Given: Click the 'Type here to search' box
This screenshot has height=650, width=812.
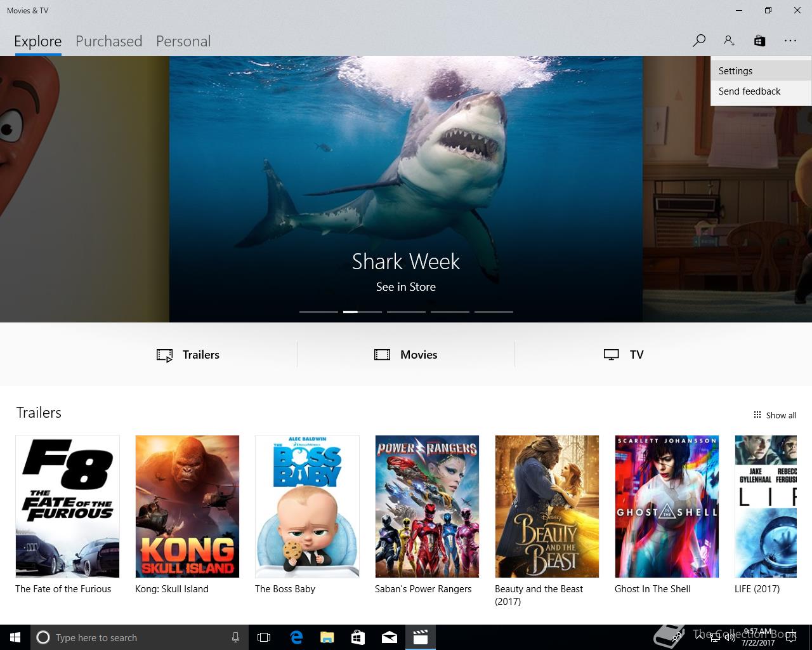Looking at the screenshot, I should (140, 637).
